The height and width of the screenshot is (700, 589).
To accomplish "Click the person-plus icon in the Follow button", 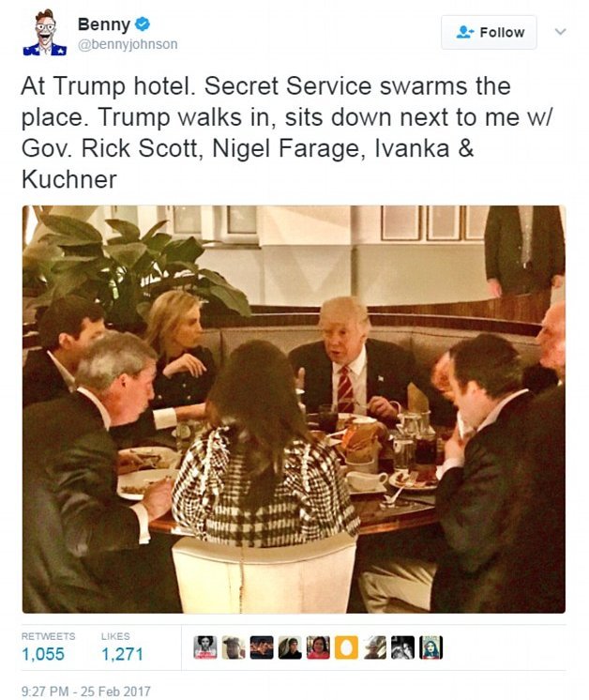I will 465,32.
